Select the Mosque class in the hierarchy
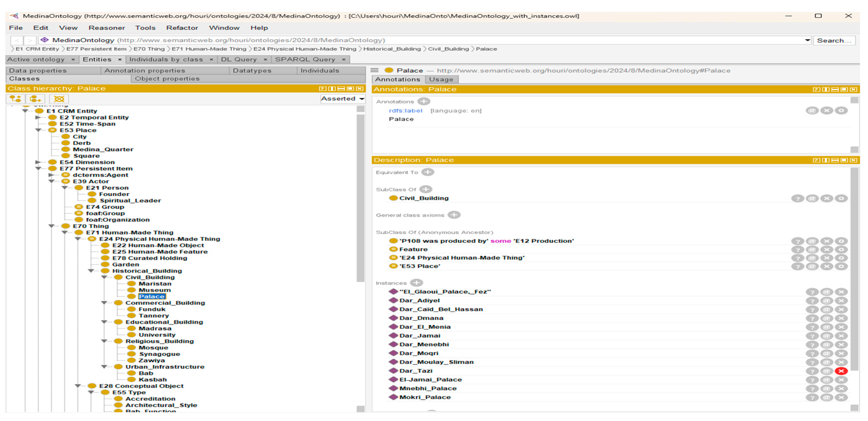 153,348
